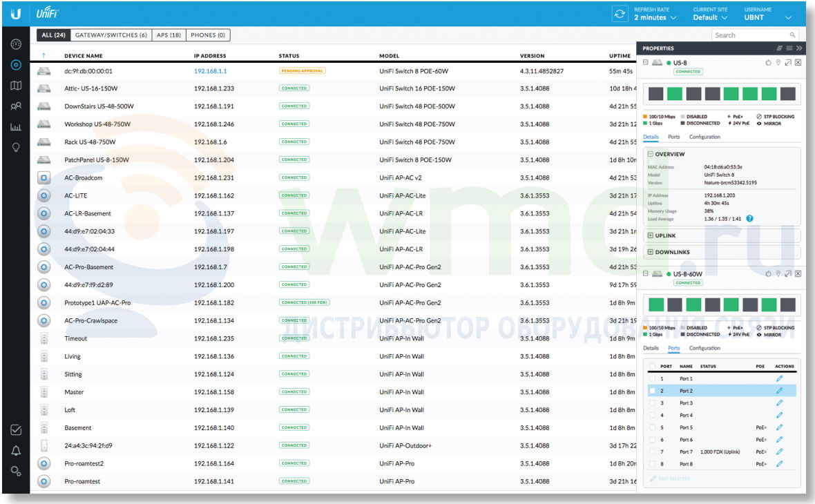The image size is (815, 504).
Task: Expand the Uplink section
Action: click(x=650, y=235)
